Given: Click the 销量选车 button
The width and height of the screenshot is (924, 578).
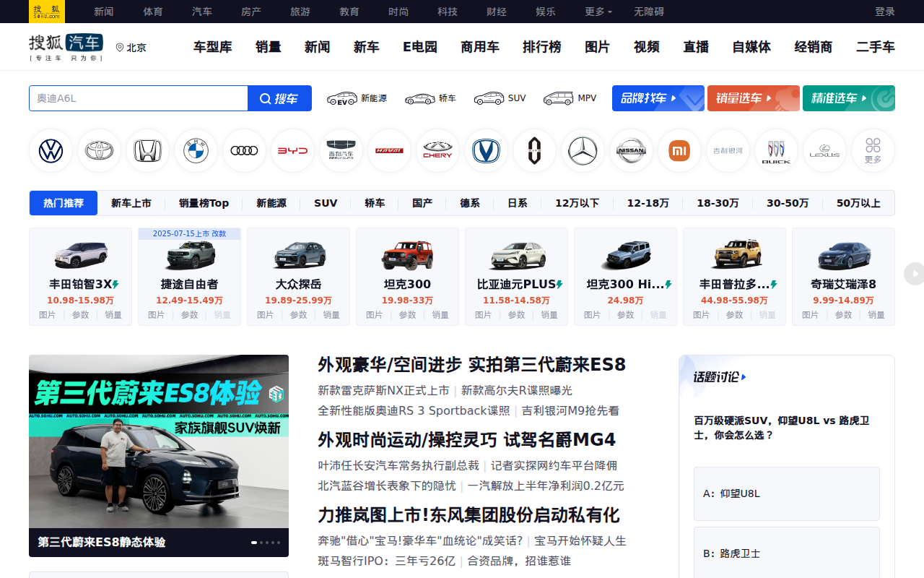Looking at the screenshot, I should point(754,98).
